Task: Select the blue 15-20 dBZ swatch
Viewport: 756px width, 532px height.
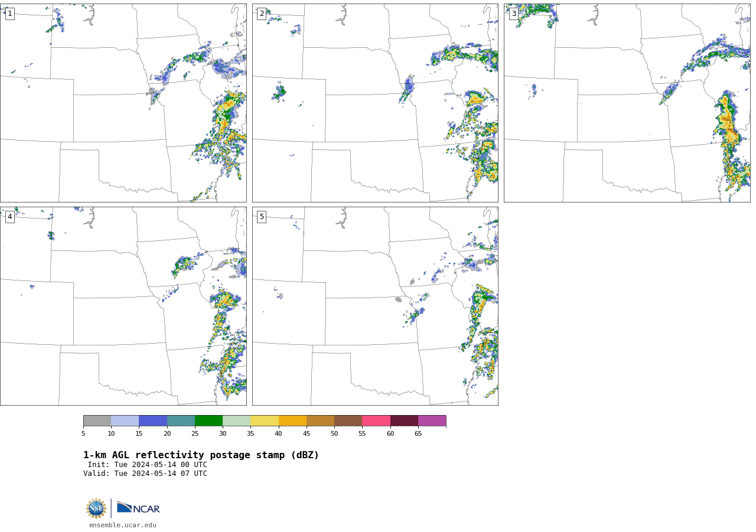Action: (x=153, y=421)
